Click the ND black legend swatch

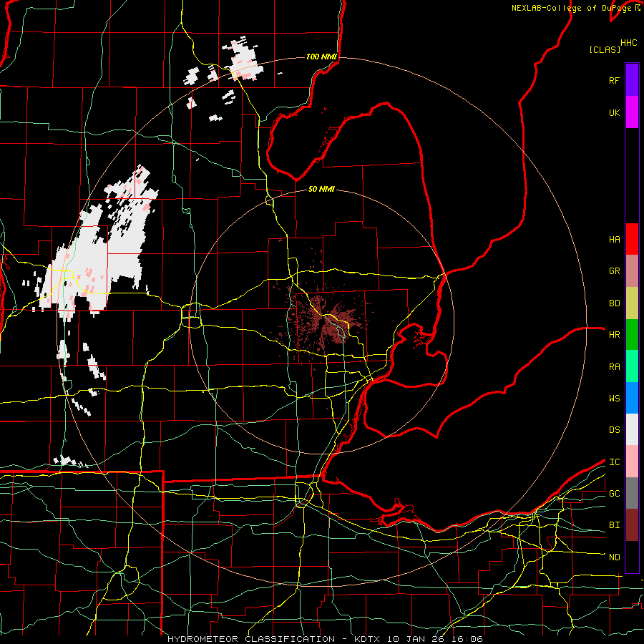pos(632,557)
